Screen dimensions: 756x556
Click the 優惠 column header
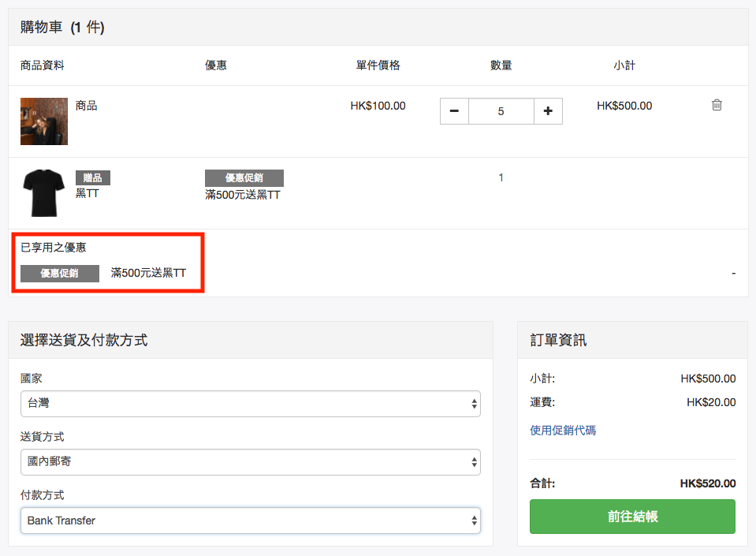tap(215, 65)
